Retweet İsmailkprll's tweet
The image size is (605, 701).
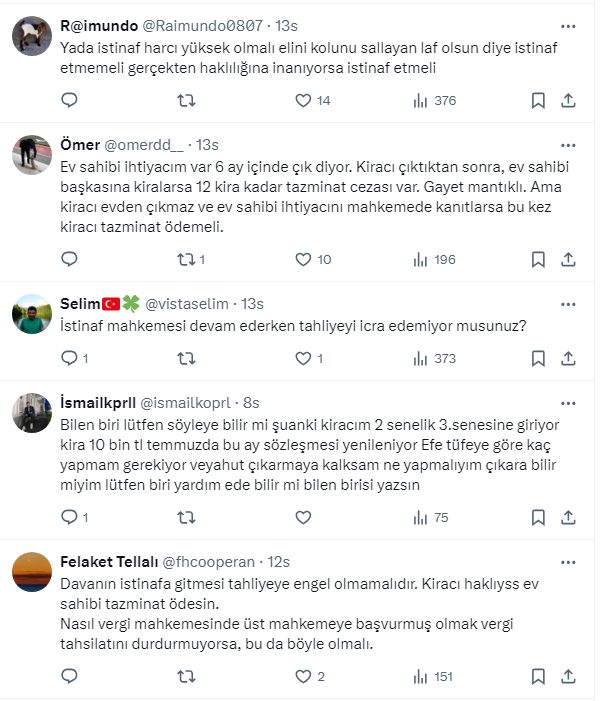click(186, 517)
